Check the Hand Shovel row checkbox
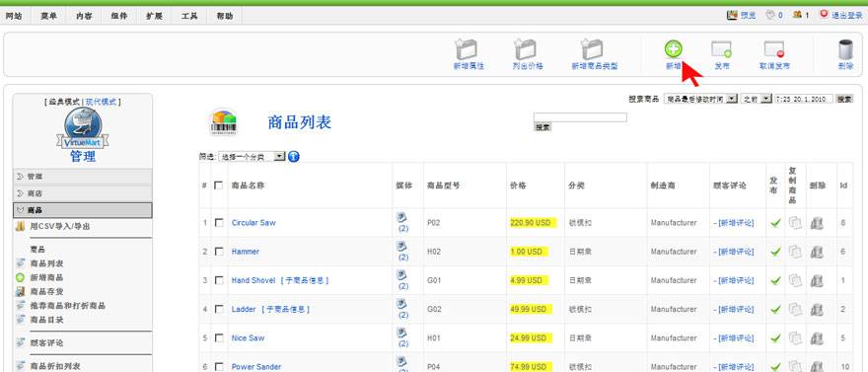The width and height of the screenshot is (868, 372). click(x=219, y=280)
